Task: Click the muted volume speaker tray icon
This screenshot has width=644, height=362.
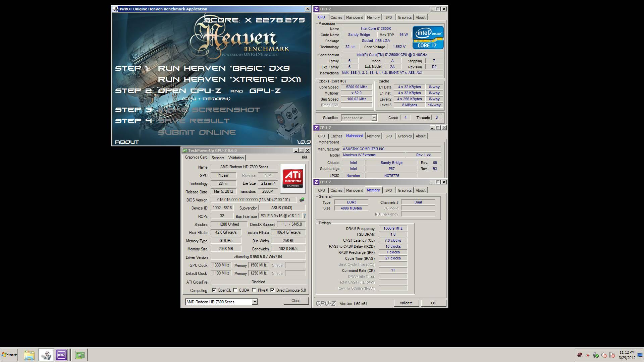Action: [x=604, y=355]
